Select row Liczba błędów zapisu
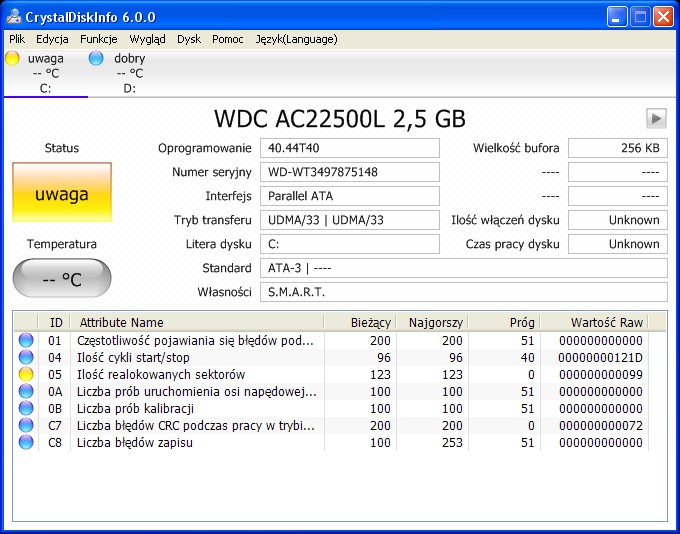This screenshot has width=680, height=534. pos(331,442)
